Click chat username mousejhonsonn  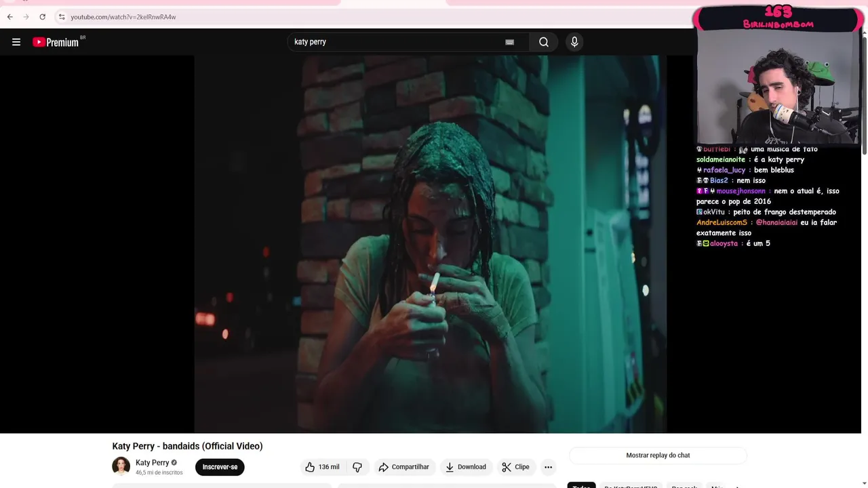[x=741, y=191]
